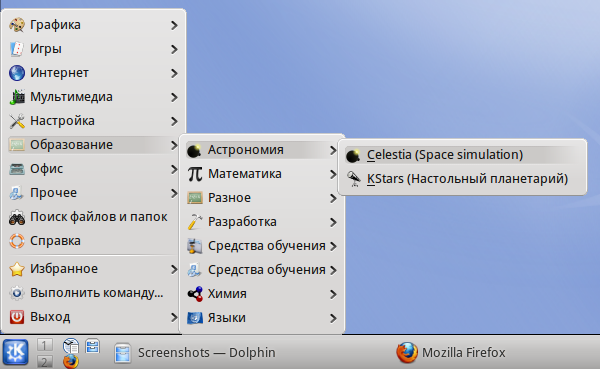Expand the Разработка submenu arrow

[333, 222]
